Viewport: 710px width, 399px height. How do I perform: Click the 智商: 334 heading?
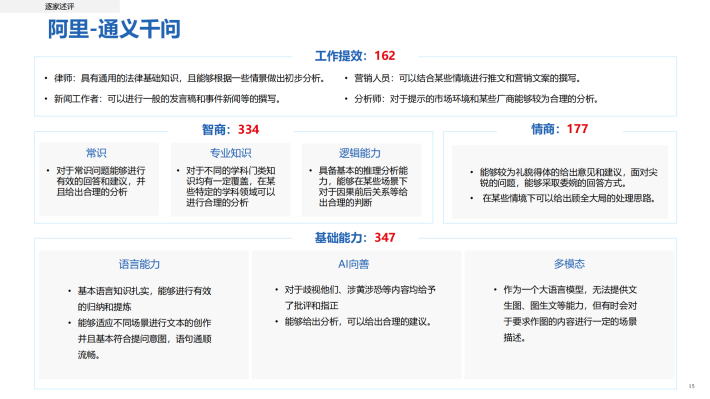point(230,130)
